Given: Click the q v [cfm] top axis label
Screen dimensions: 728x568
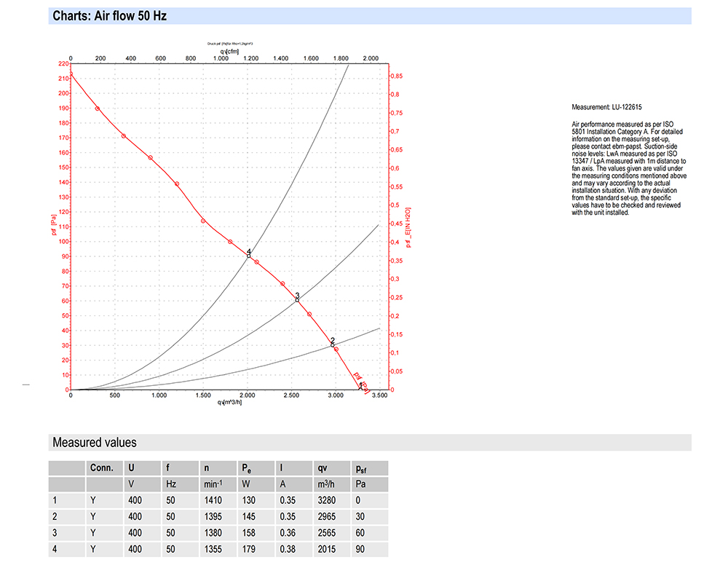Looking at the screenshot, I should [x=229, y=50].
